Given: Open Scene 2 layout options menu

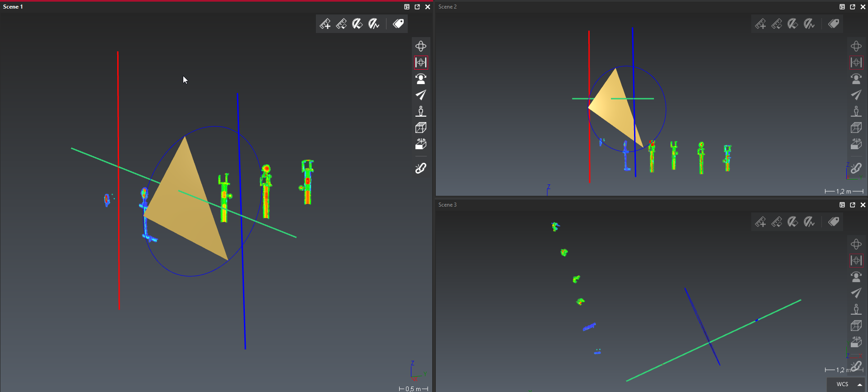Looking at the screenshot, I should pos(842,7).
